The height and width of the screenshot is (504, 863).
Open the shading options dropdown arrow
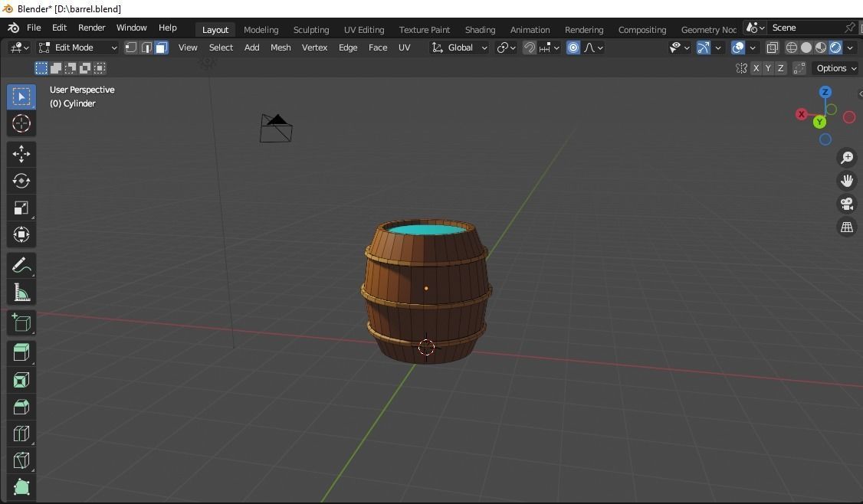click(x=850, y=47)
